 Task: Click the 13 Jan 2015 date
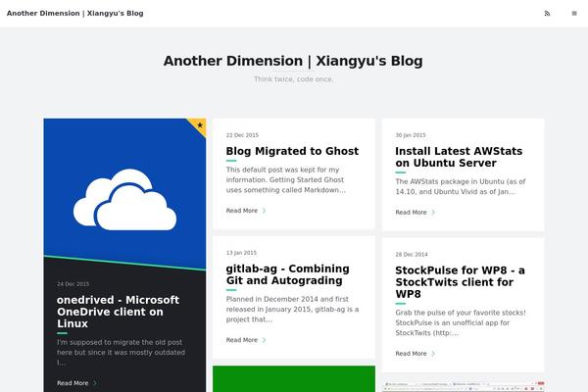tap(241, 253)
